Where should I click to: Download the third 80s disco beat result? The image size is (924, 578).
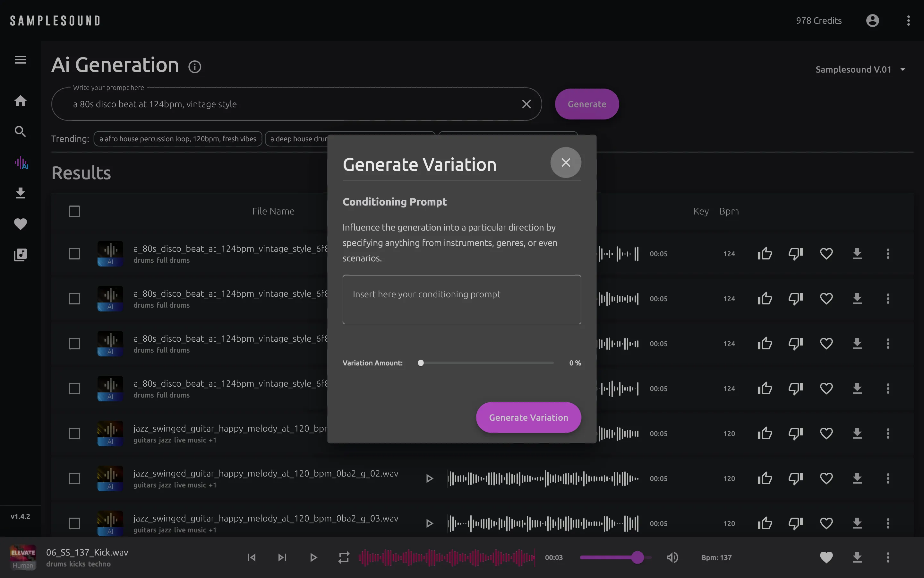click(857, 343)
